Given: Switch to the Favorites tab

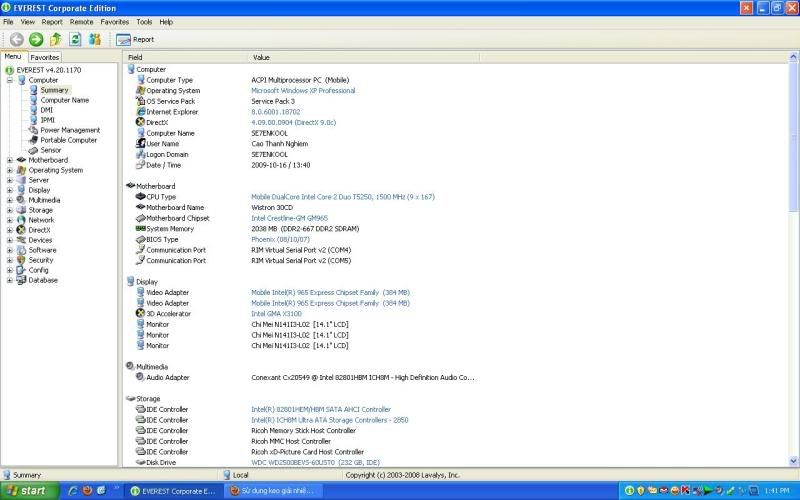Looking at the screenshot, I should pyautogui.click(x=44, y=58).
